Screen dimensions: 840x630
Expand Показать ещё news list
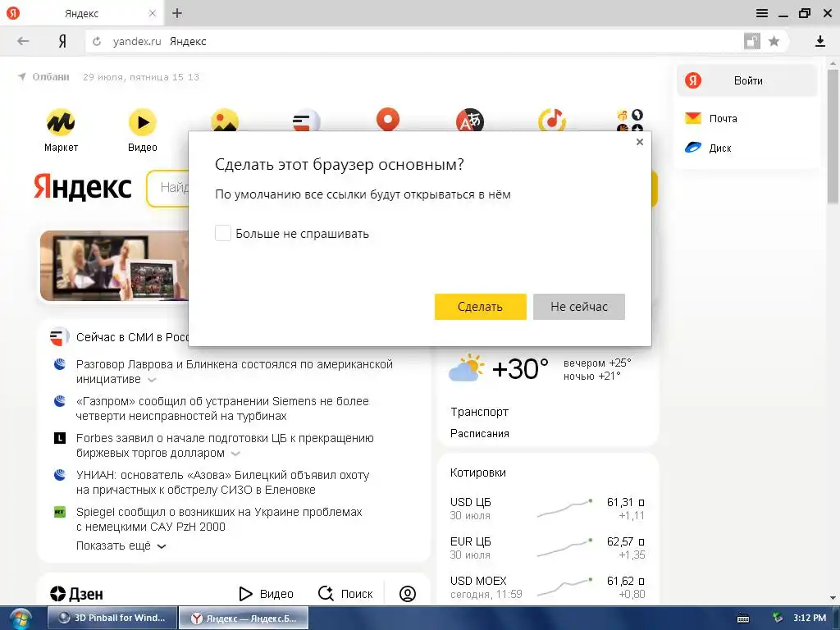point(121,546)
